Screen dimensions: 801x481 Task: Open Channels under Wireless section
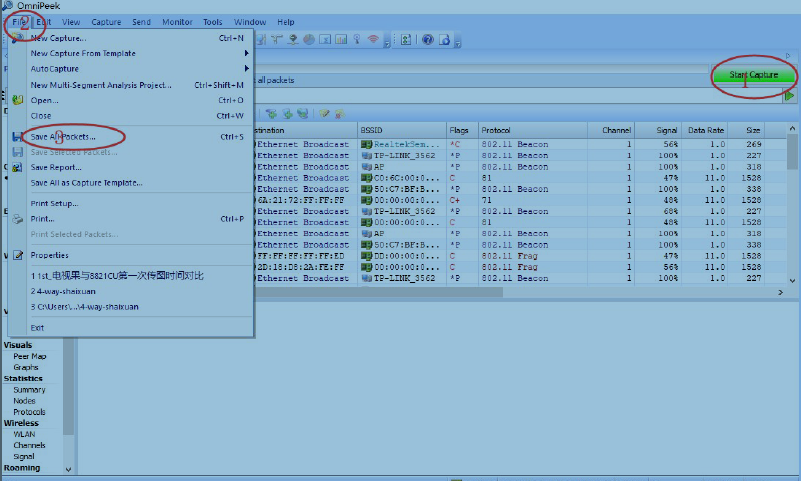(29, 445)
